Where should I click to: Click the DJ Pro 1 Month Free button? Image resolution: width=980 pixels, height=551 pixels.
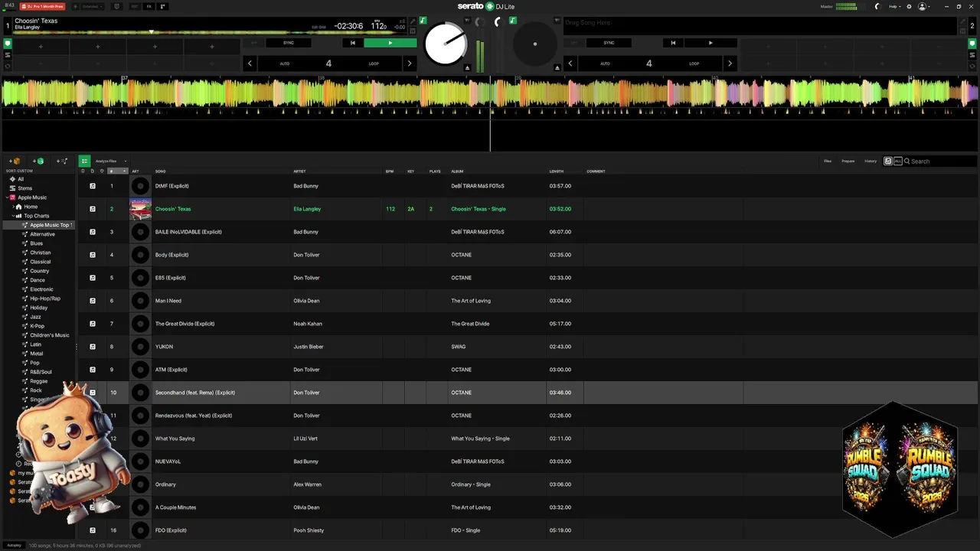point(43,6)
